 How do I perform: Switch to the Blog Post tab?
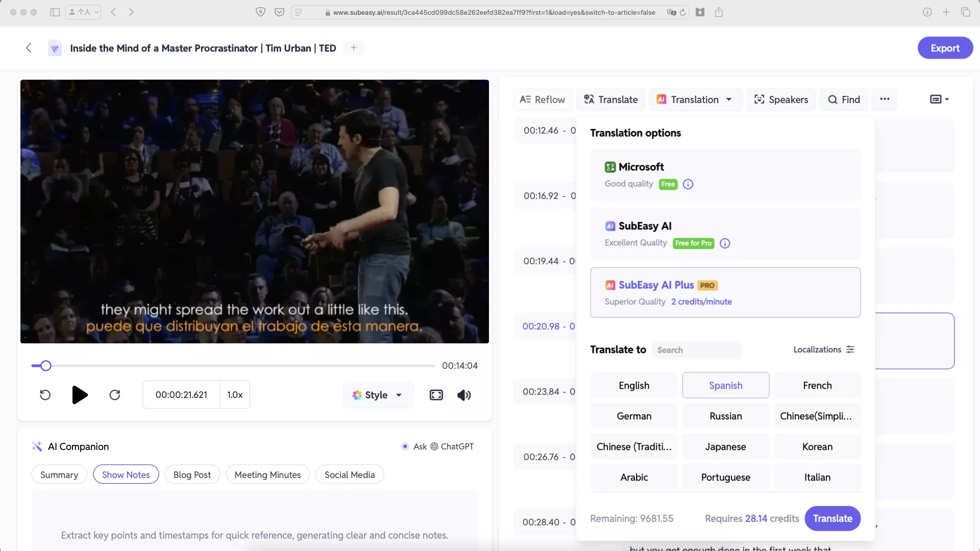click(x=192, y=474)
